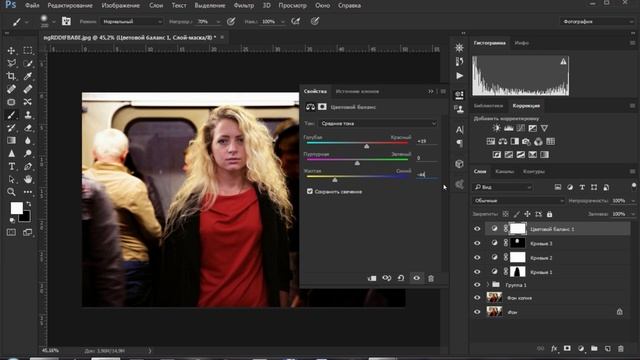Toggle adjustment layer visibility eye in Properties

point(416,278)
